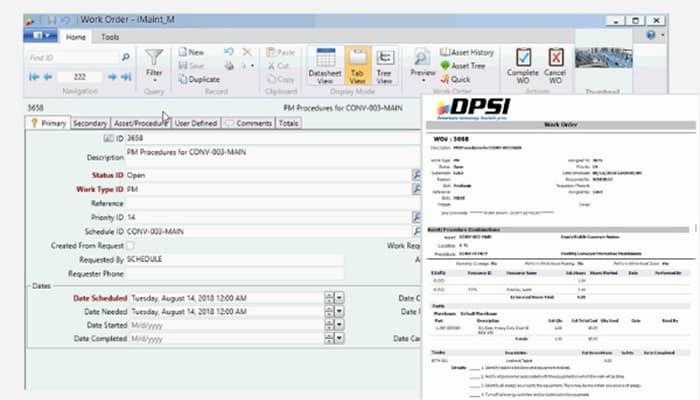Viewport: 700px width, 400px height.
Task: Switch to Datasheet View
Action: [324, 65]
